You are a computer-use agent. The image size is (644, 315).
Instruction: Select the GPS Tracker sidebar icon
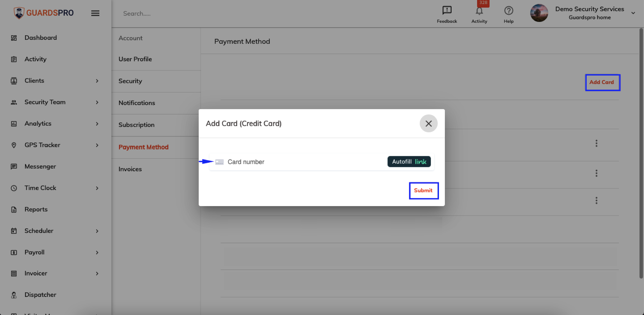(x=14, y=145)
